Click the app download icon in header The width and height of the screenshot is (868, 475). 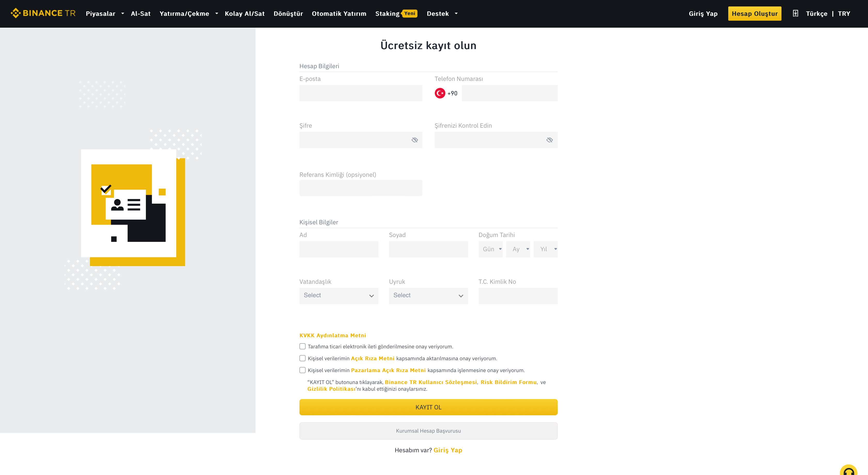pos(795,13)
